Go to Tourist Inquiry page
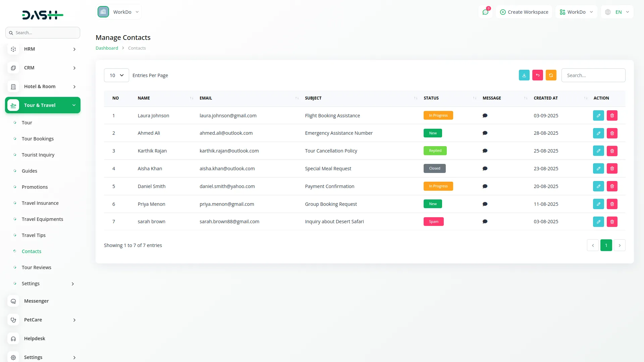 click(38, 155)
